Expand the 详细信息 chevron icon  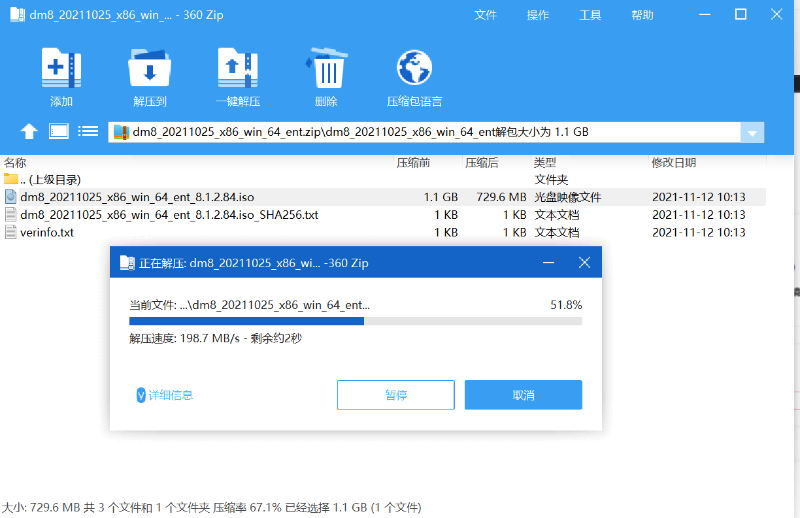[x=141, y=395]
